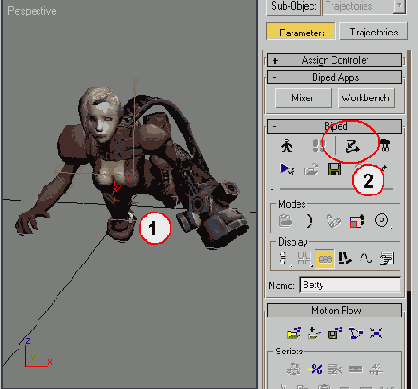This screenshot has width=418, height=389.
Task: Toggle Mixer Mode icon in Biped rollout
Action: click(x=385, y=145)
